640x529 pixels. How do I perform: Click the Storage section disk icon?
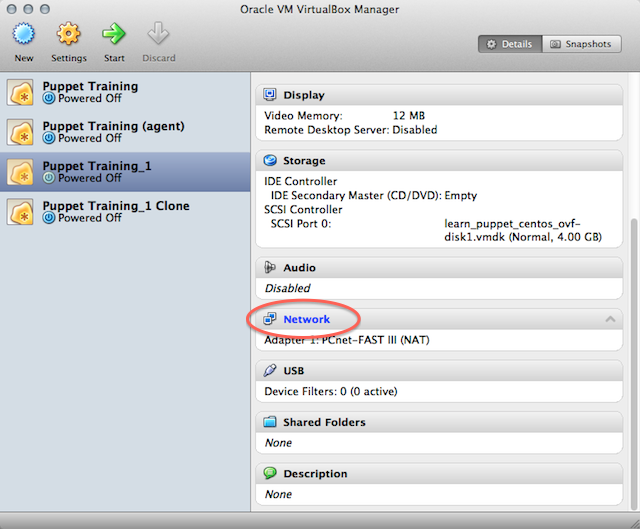270,160
